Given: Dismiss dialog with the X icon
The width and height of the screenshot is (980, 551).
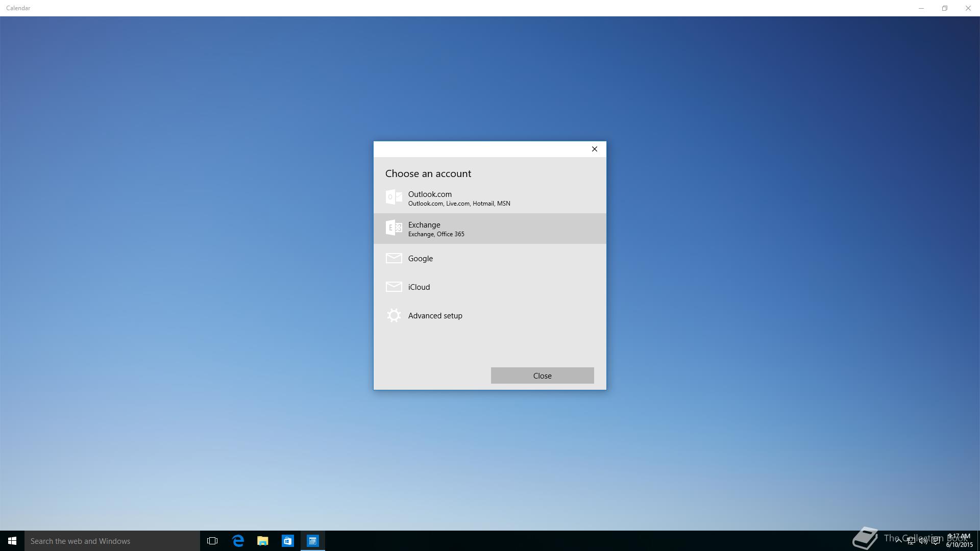Looking at the screenshot, I should point(594,149).
